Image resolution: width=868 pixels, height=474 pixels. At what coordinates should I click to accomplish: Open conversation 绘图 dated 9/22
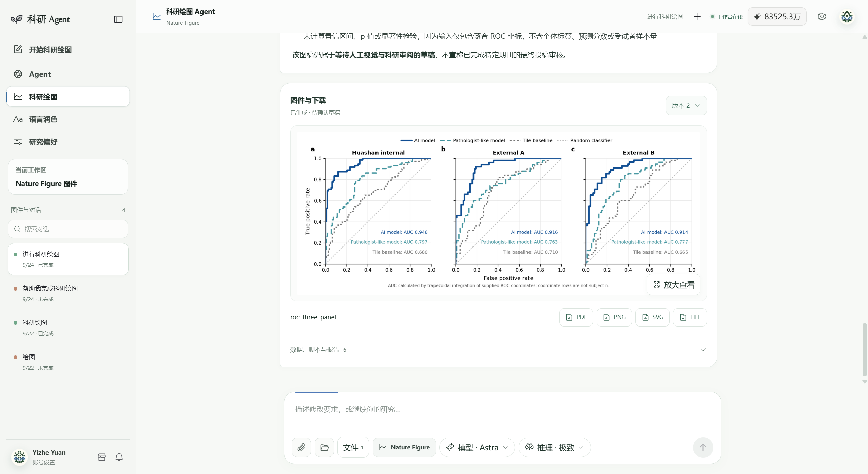click(68, 362)
